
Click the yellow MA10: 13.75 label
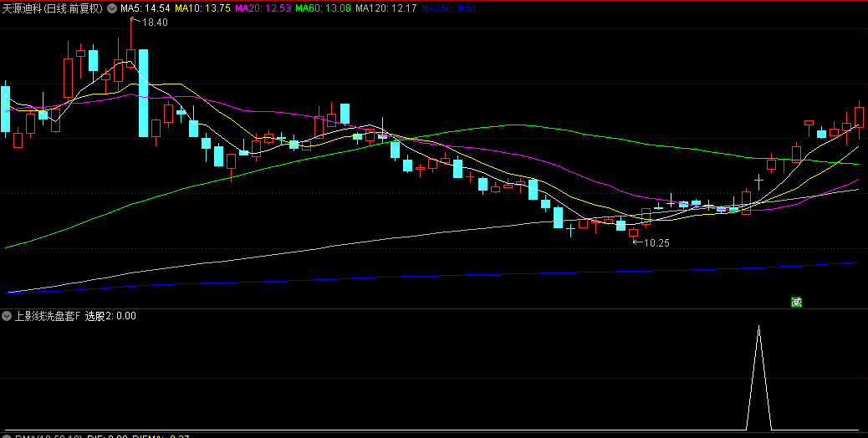202,8
